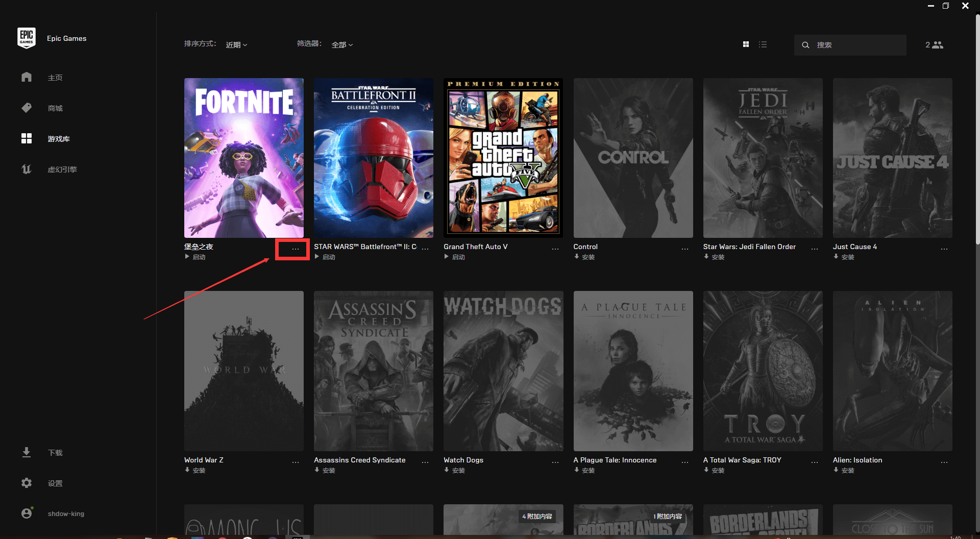This screenshot has width=980, height=539.
Task: Open Total War Saga TROY options menu
Action: 815,462
